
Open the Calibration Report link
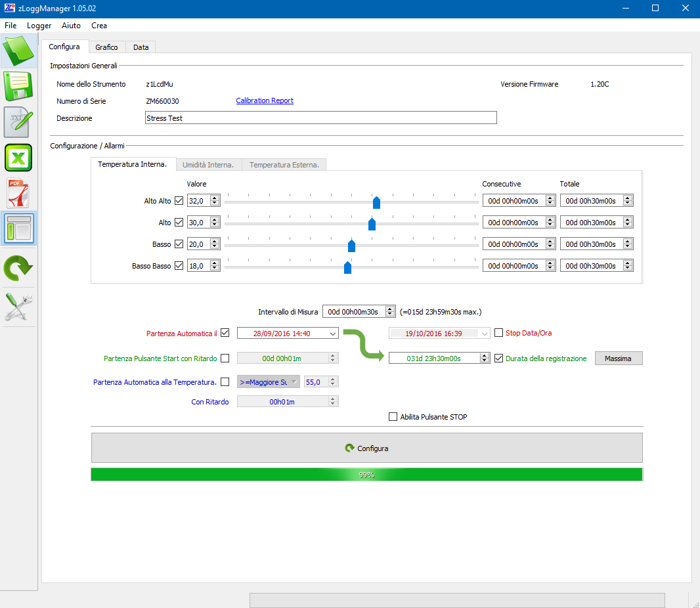point(265,101)
